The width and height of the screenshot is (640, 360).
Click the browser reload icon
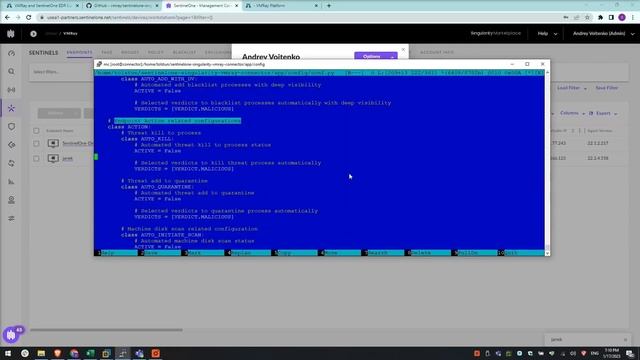[x=29, y=18]
